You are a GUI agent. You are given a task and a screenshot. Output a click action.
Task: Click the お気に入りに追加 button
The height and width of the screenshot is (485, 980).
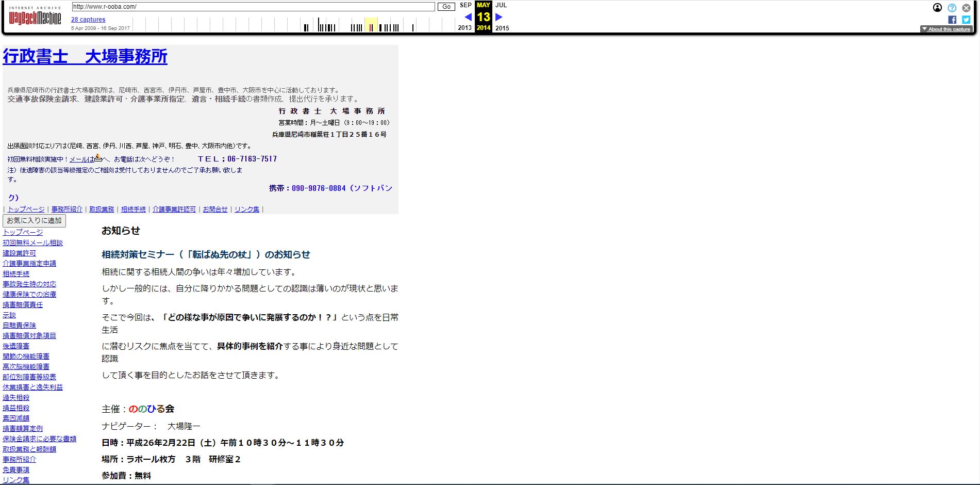tap(34, 220)
